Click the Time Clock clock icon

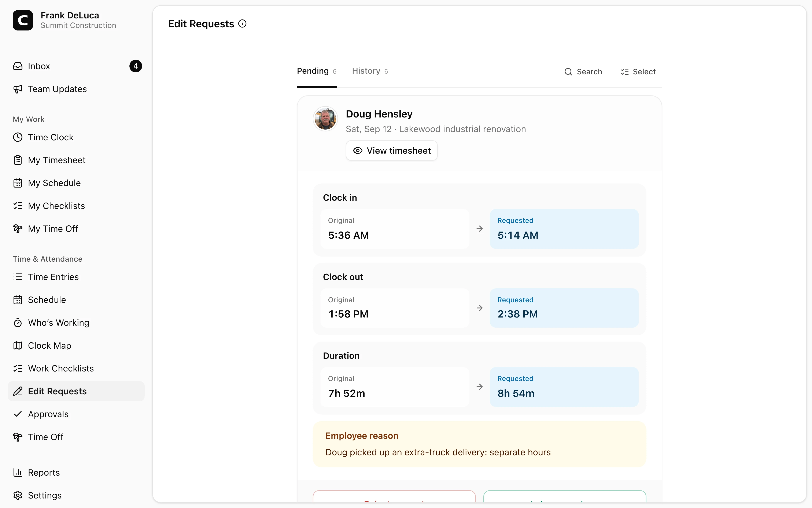pyautogui.click(x=18, y=137)
